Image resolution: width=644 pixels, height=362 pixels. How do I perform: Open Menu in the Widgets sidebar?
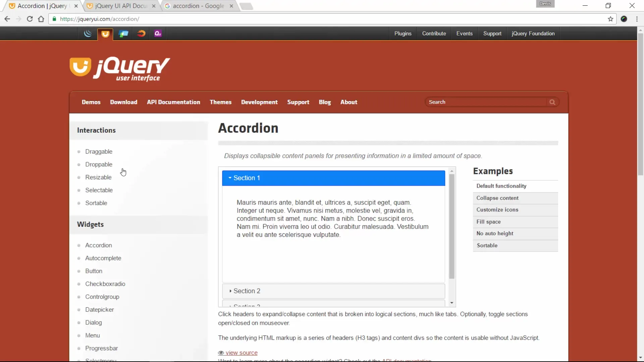click(92, 336)
